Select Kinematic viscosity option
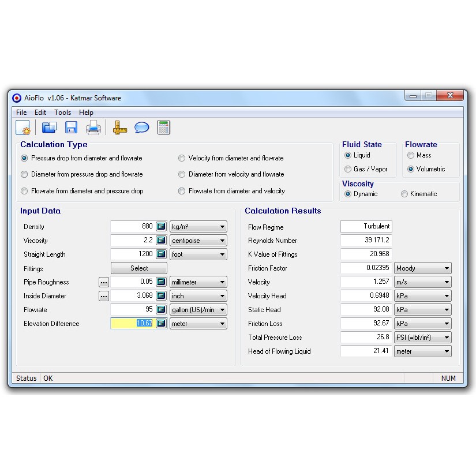 [419, 194]
